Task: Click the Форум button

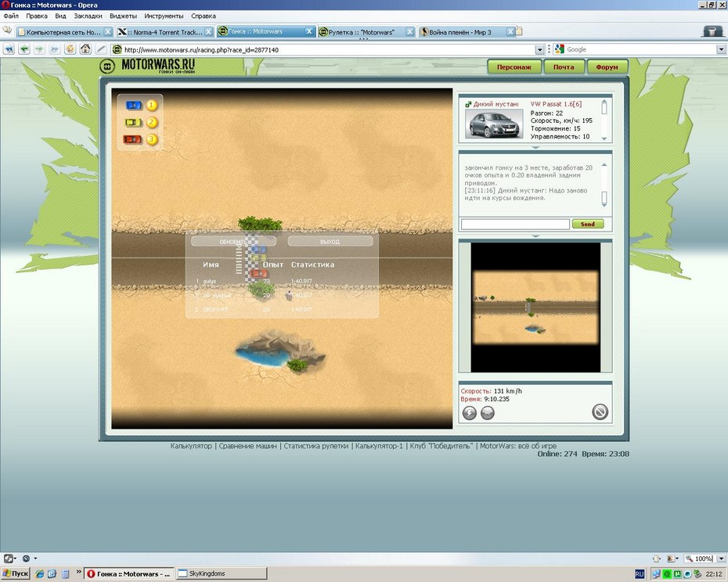Action: (x=607, y=66)
